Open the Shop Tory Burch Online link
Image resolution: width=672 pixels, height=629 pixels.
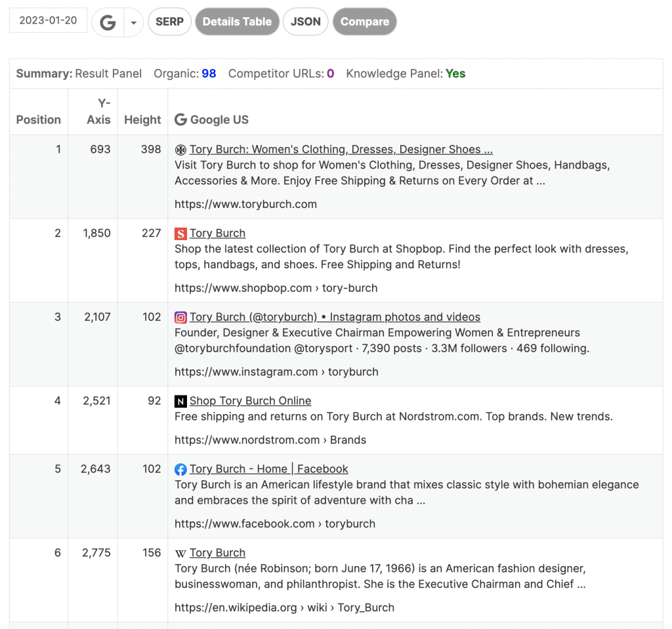pos(250,401)
